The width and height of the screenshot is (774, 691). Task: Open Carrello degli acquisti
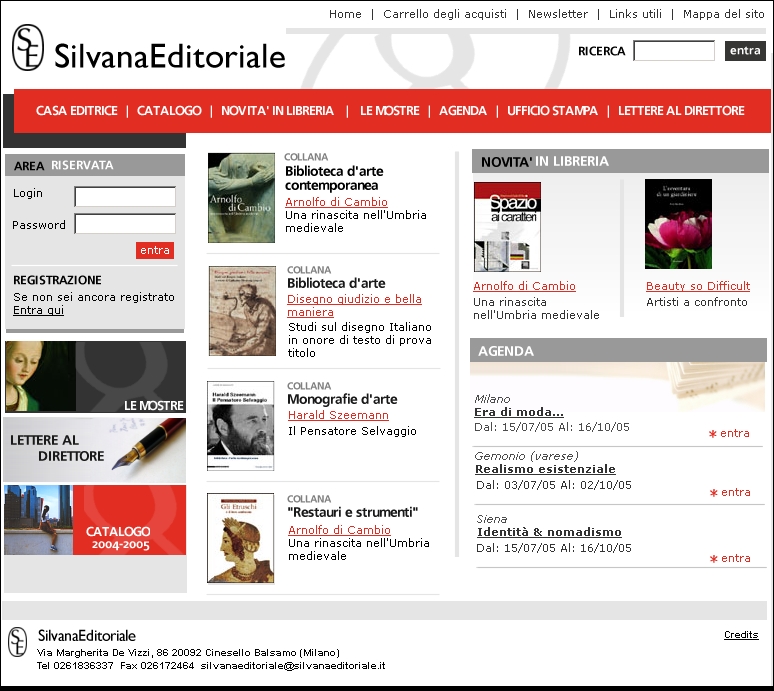[445, 14]
